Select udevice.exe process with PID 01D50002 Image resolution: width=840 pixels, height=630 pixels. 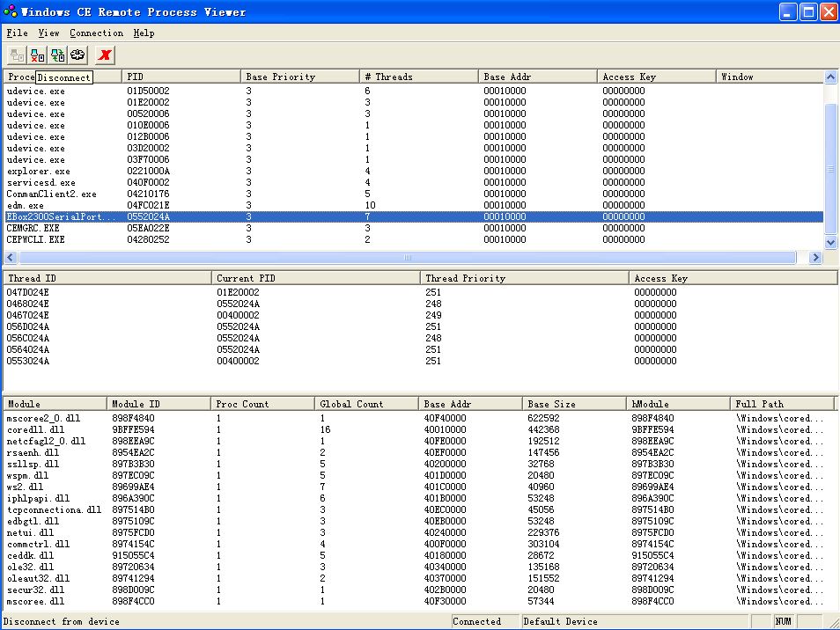414,91
